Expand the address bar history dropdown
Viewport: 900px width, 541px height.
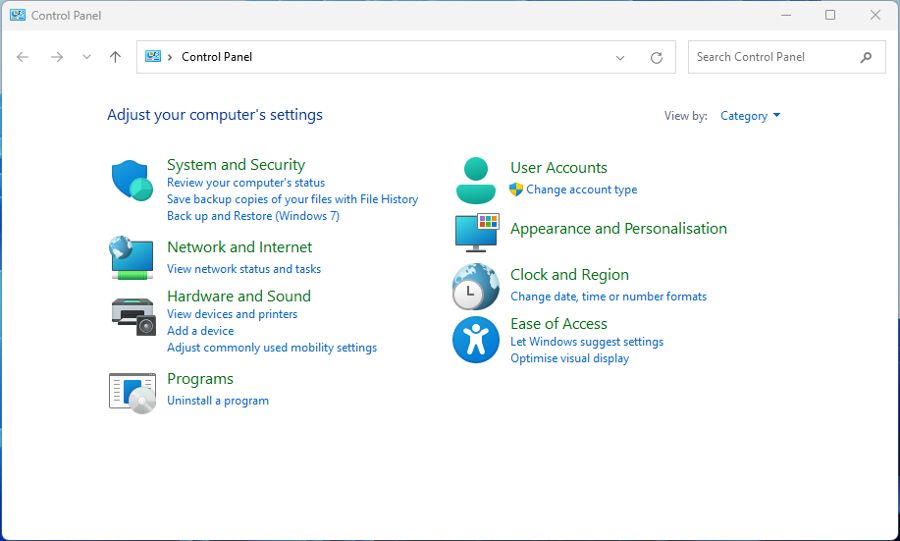coord(620,57)
